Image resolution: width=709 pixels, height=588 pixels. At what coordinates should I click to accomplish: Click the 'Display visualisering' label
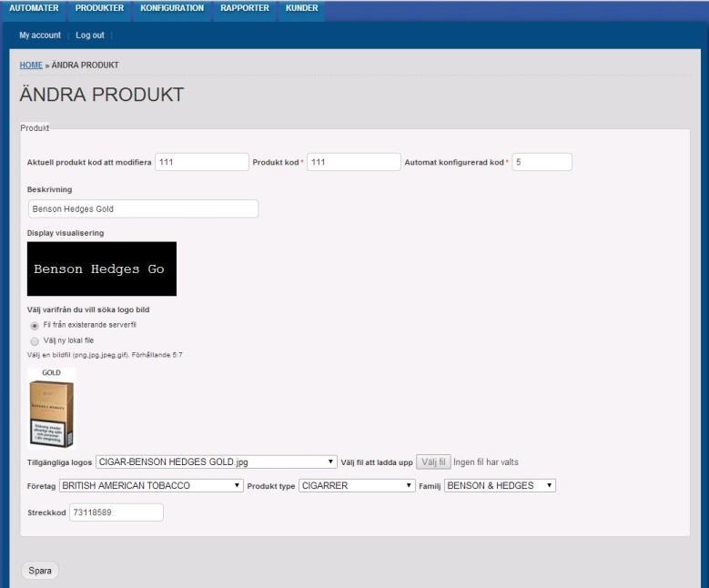tap(66, 233)
